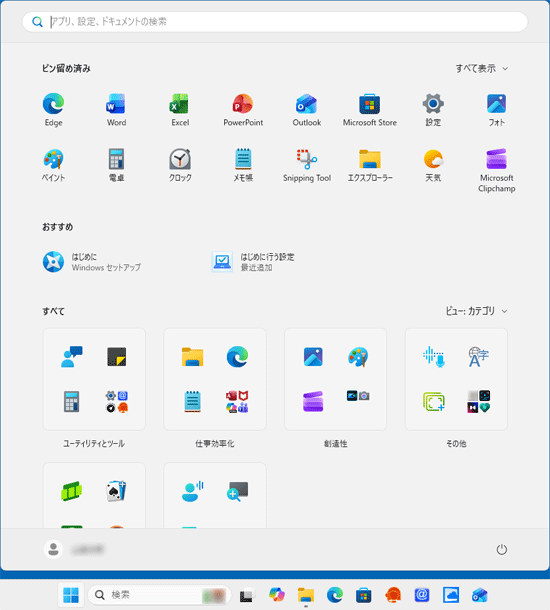The width and height of the screenshot is (550, 610).
Task: Open microphone waveform icon in その他 folder
Action: click(434, 357)
